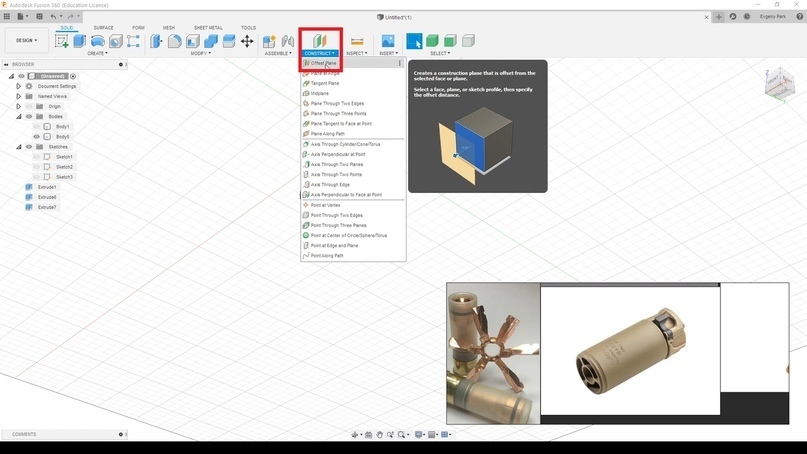Screen dimensions: 807x454
Task: Toggle visibility of the Sketches folder
Action: [28, 147]
